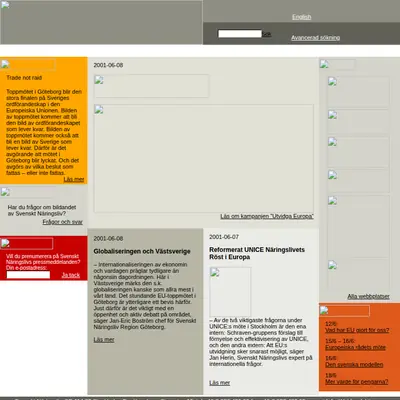The height and width of the screenshot is (400, 400).
Task: Click the date 2001-06-07 on the UNICE article
Action: tap(224, 237)
